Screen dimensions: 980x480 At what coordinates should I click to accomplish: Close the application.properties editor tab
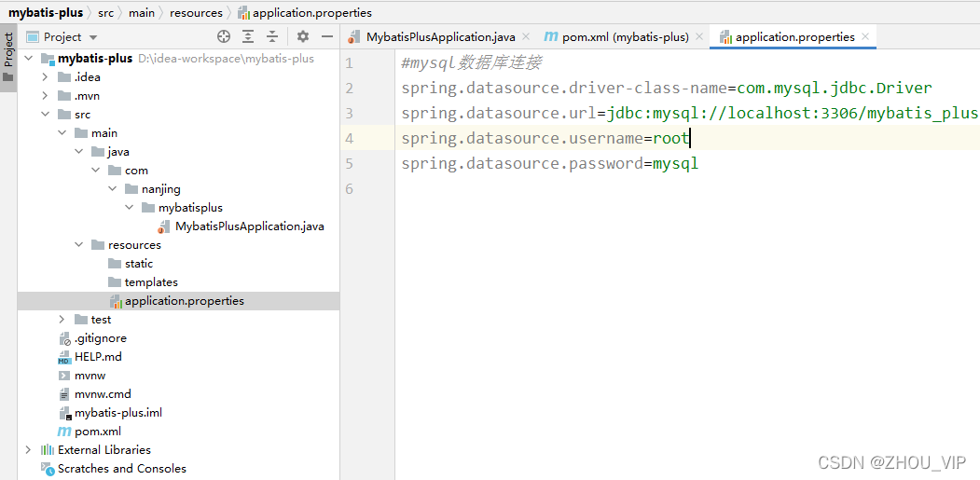point(865,37)
